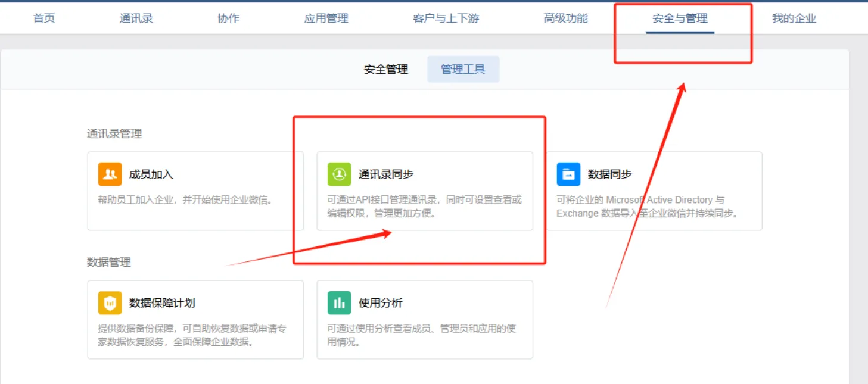Open the 数据同步 card title

(x=609, y=174)
